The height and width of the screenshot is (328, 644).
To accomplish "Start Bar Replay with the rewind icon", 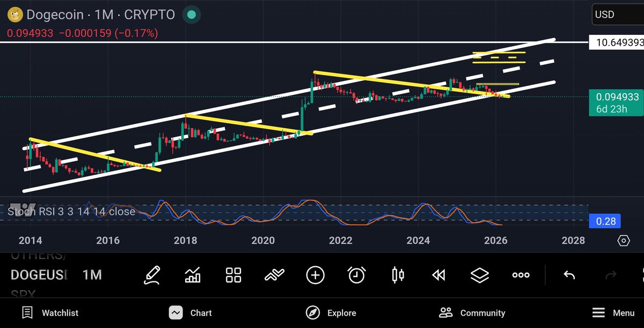I will tap(438, 274).
